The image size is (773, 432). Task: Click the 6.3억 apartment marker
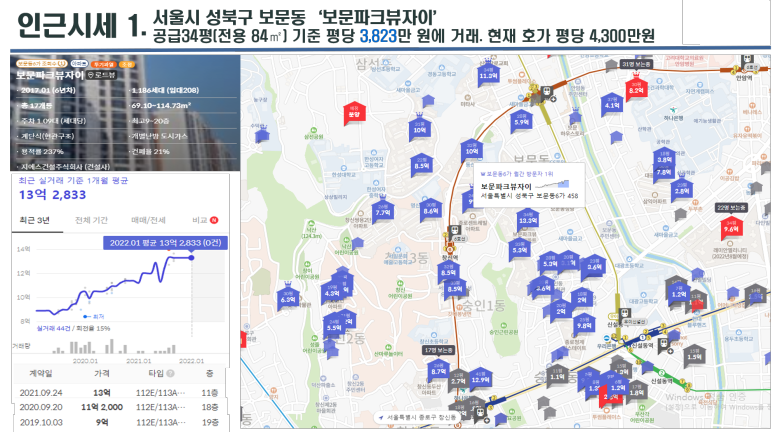click(288, 297)
